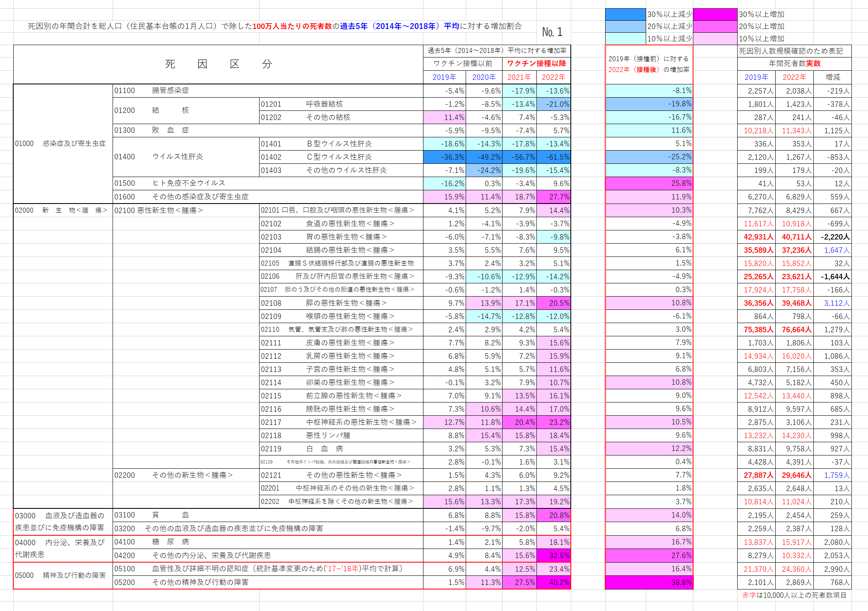Click the 76,664人 value for lung cancer
The height and width of the screenshot is (611, 868).
(x=794, y=330)
